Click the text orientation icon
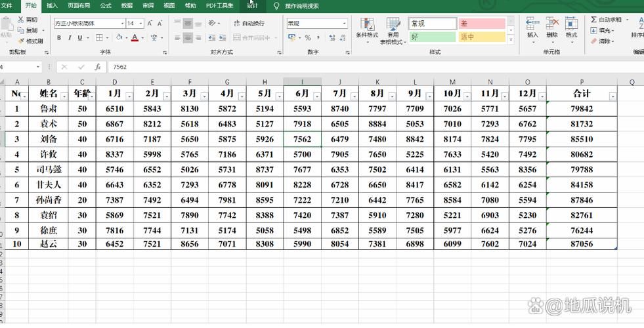644x328 pixels. 212,24
